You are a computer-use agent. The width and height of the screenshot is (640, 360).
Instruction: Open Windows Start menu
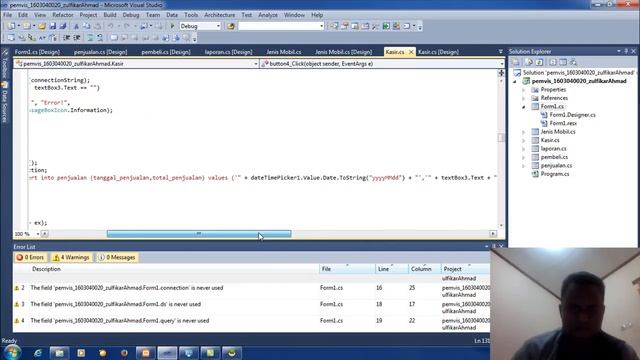click(x=13, y=352)
